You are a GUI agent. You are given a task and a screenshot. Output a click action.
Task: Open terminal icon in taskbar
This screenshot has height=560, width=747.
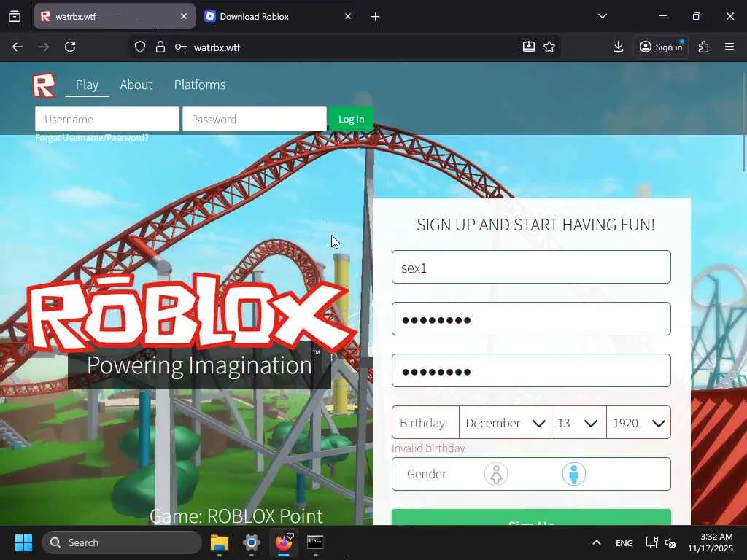[315, 542]
